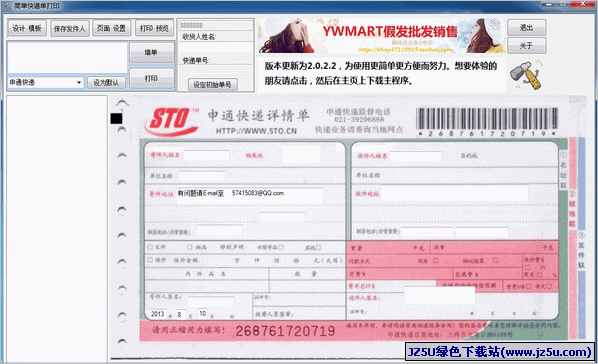This screenshot has height=364, width=598.
Task: Click the month field showing 8
Action: tap(180, 314)
